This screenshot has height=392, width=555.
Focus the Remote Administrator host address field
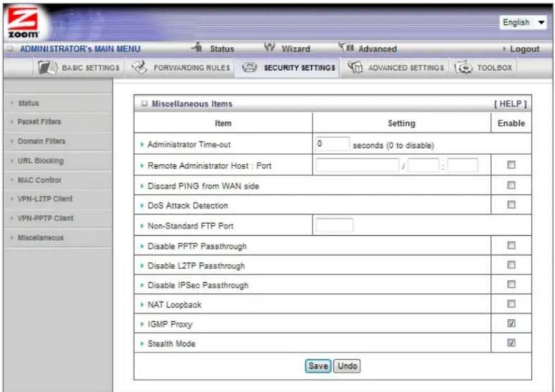pyautogui.click(x=357, y=165)
